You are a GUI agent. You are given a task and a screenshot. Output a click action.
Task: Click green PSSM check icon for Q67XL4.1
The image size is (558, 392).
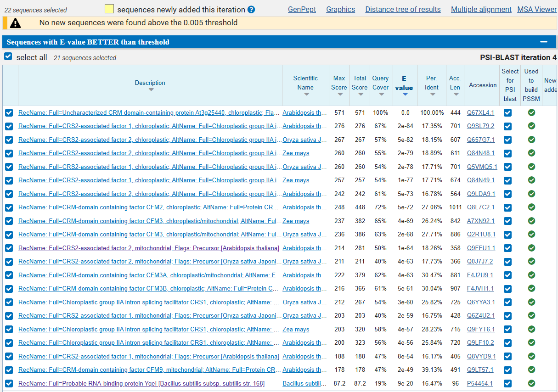[x=531, y=112]
